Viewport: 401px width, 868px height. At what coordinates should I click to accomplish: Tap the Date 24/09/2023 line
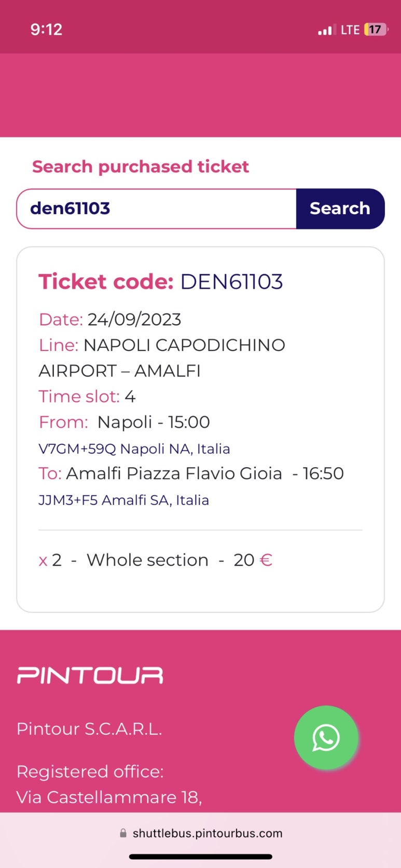click(x=110, y=319)
